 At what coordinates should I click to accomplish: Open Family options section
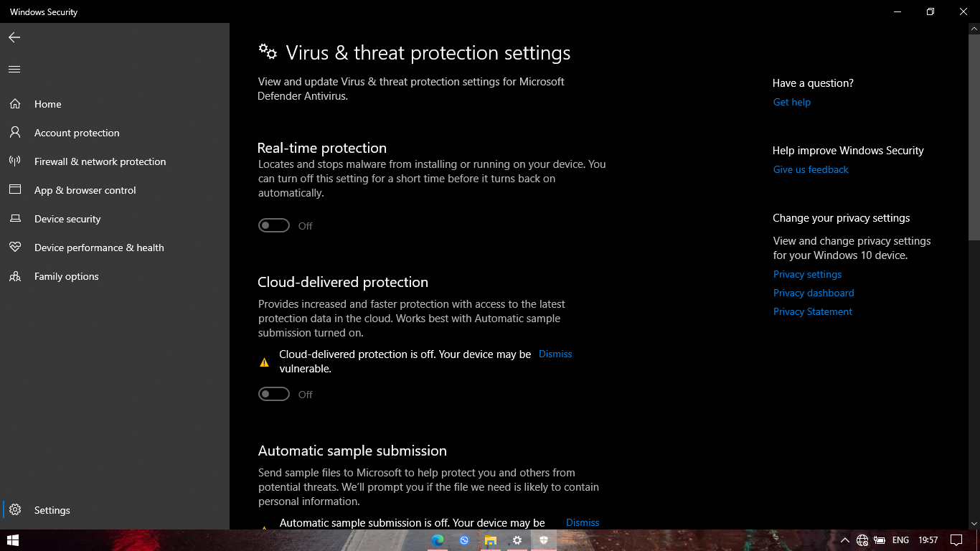67,275
